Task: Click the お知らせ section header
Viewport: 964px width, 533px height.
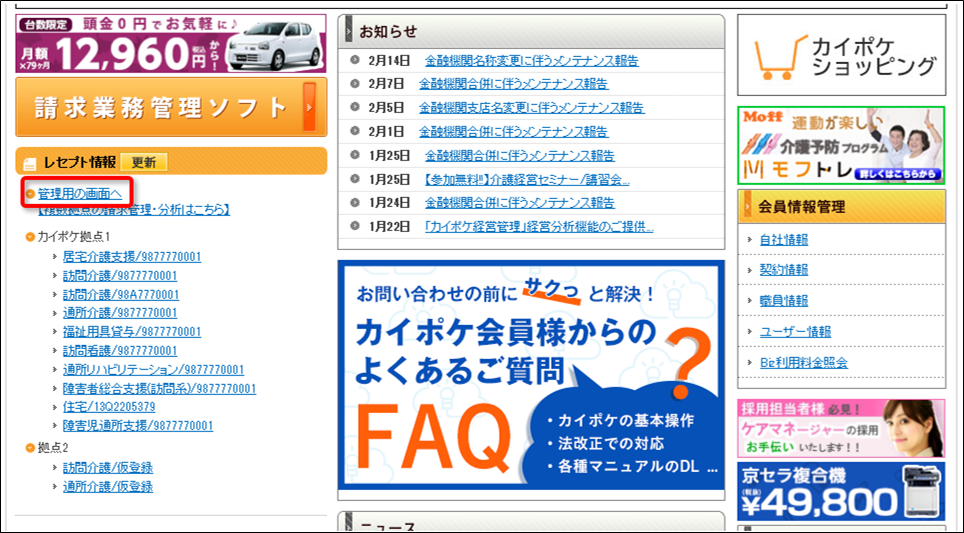Action: pos(531,31)
